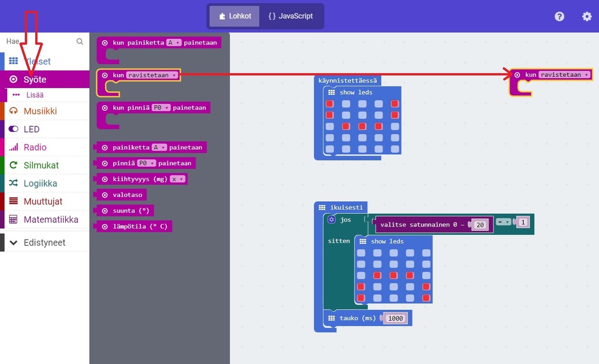Open the help question mark icon
Screen dimensions: 599x364
click(x=559, y=16)
